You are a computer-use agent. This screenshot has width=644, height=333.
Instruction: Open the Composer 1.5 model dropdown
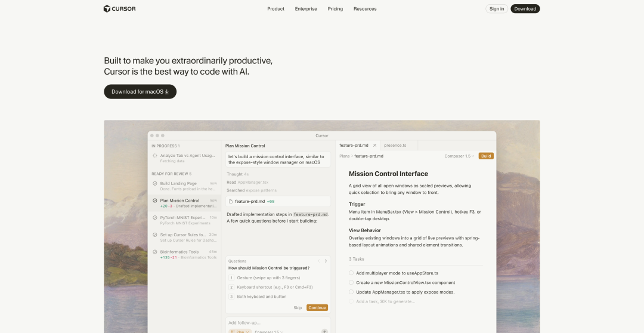coord(459,156)
